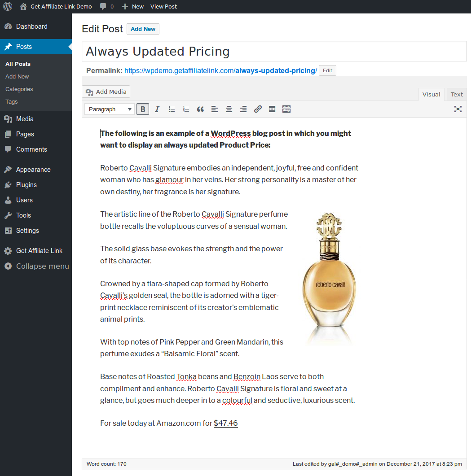The image size is (471, 476).
Task: Collapse the admin sidebar menu
Action: pyautogui.click(x=36, y=266)
